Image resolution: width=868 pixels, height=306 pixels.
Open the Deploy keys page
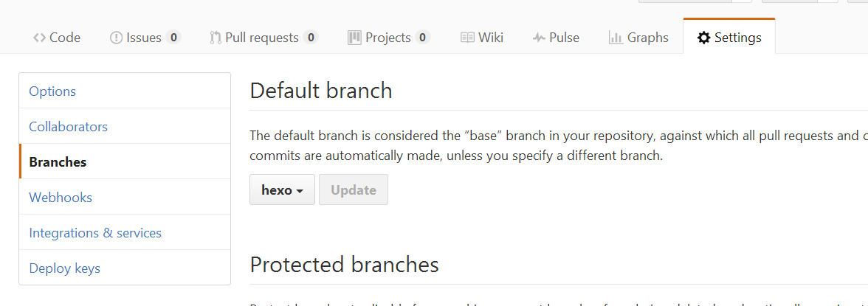pyautogui.click(x=64, y=268)
